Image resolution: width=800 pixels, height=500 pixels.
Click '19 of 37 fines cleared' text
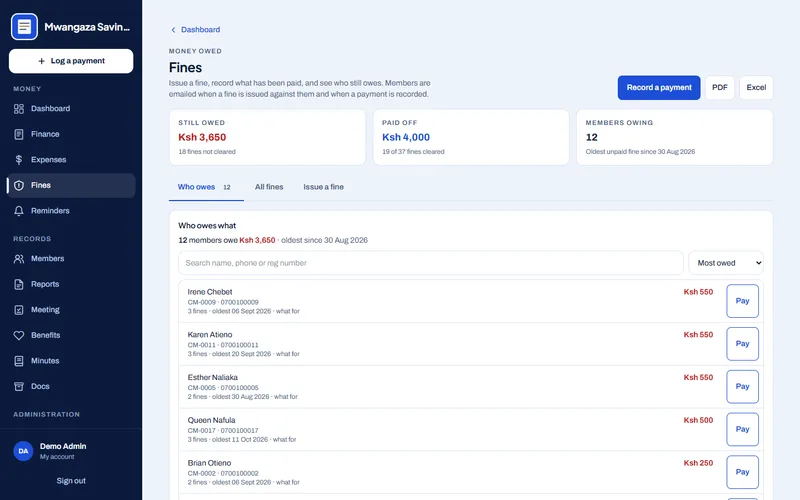point(413,152)
